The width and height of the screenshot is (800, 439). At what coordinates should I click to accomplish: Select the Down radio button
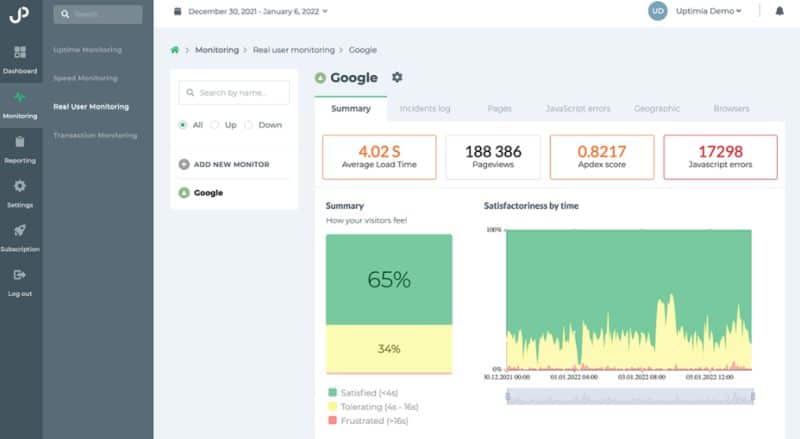pos(248,125)
